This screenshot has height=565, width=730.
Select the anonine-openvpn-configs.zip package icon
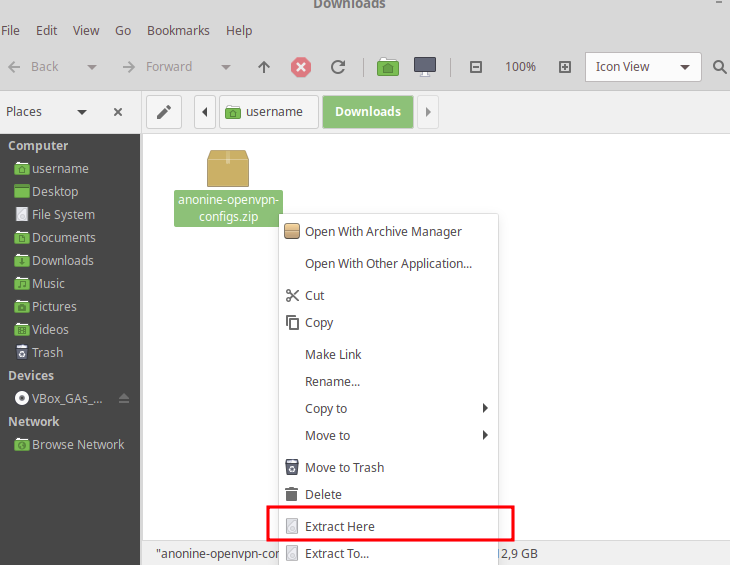228,168
